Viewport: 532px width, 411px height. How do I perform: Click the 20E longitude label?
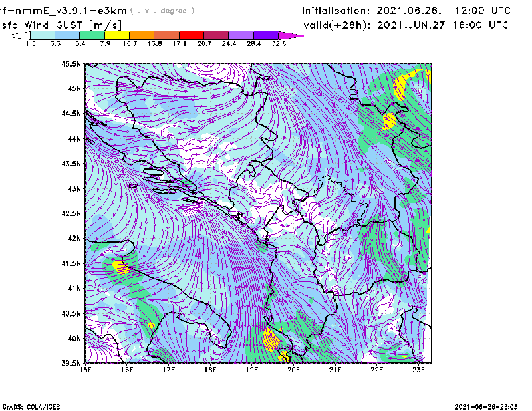point(293,370)
